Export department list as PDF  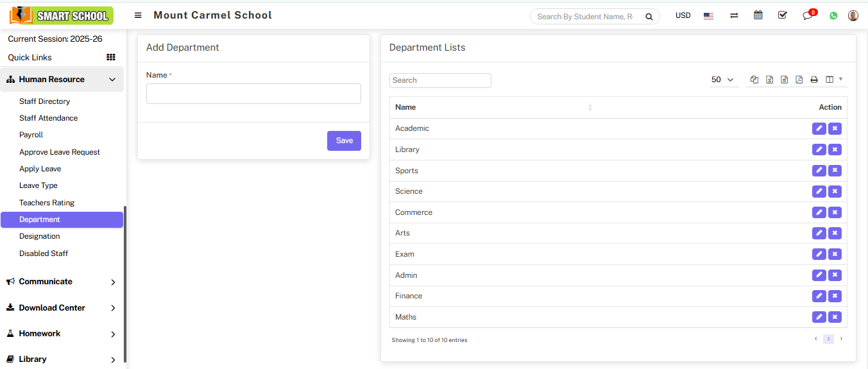pyautogui.click(x=799, y=80)
